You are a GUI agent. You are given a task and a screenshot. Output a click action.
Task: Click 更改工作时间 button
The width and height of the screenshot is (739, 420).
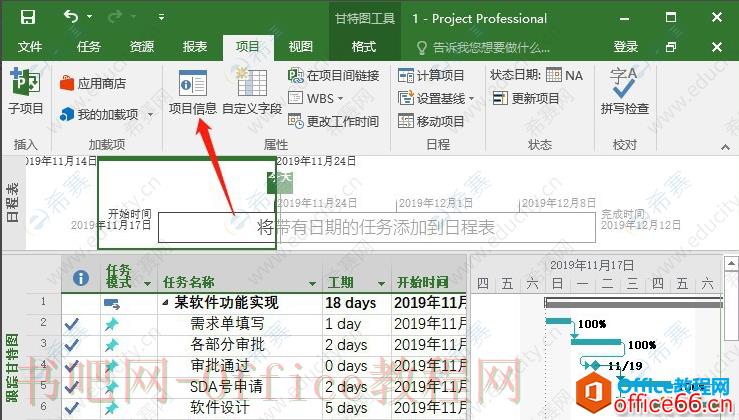(334, 121)
